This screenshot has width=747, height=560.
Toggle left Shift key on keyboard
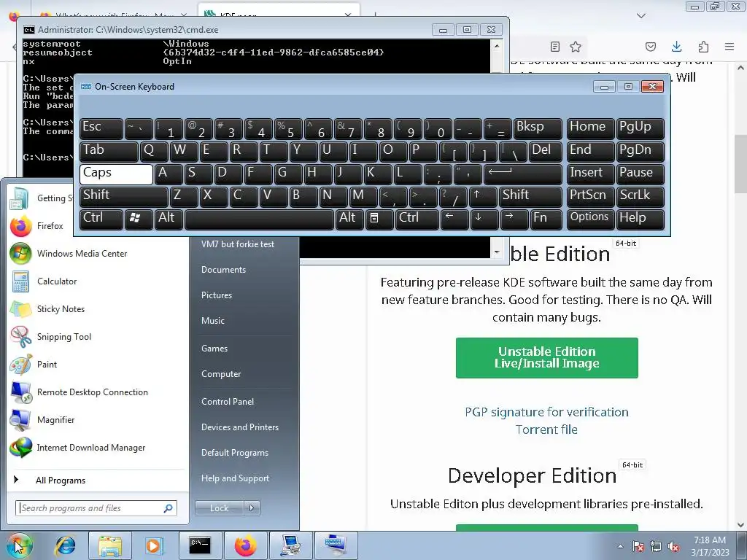(124, 196)
